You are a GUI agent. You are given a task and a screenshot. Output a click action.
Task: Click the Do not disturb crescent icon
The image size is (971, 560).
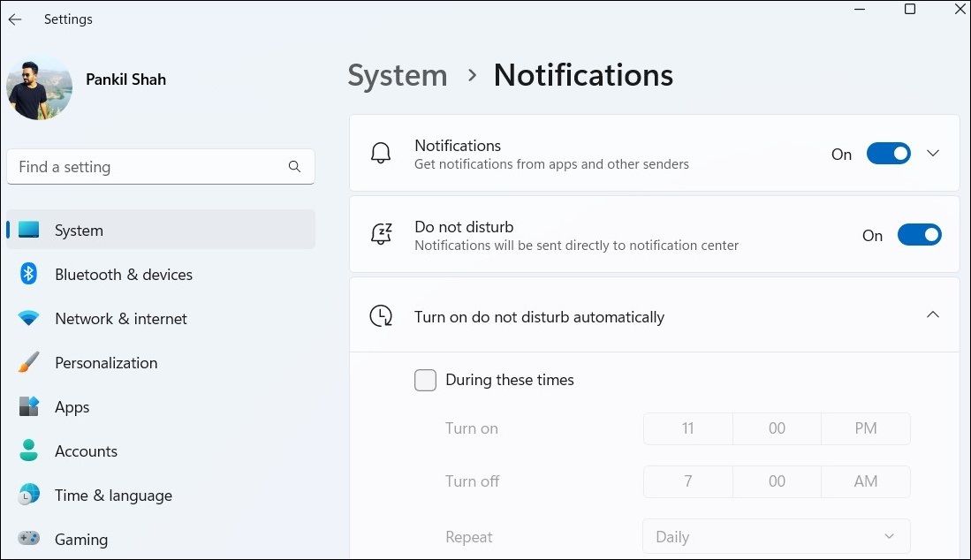pyautogui.click(x=380, y=234)
